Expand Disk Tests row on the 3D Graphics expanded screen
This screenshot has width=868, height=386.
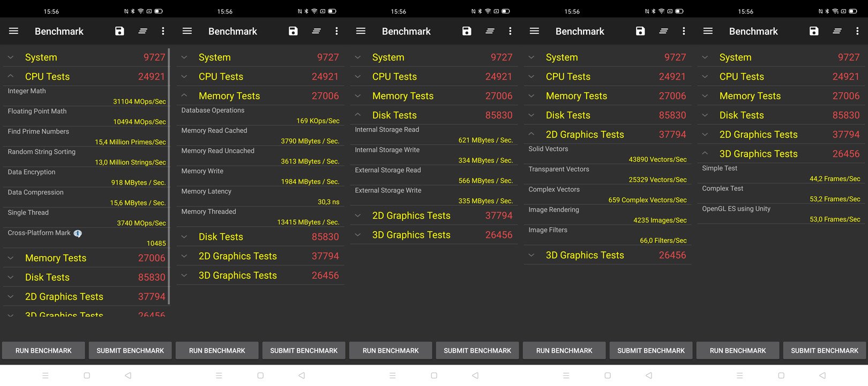pos(781,115)
